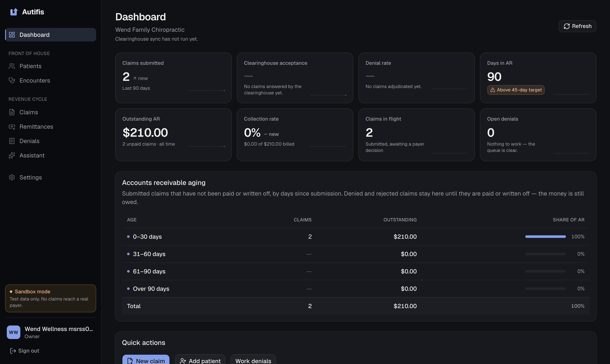This screenshot has height=364, width=610.
Task: Click the New claim file icon
Action: tap(130, 361)
